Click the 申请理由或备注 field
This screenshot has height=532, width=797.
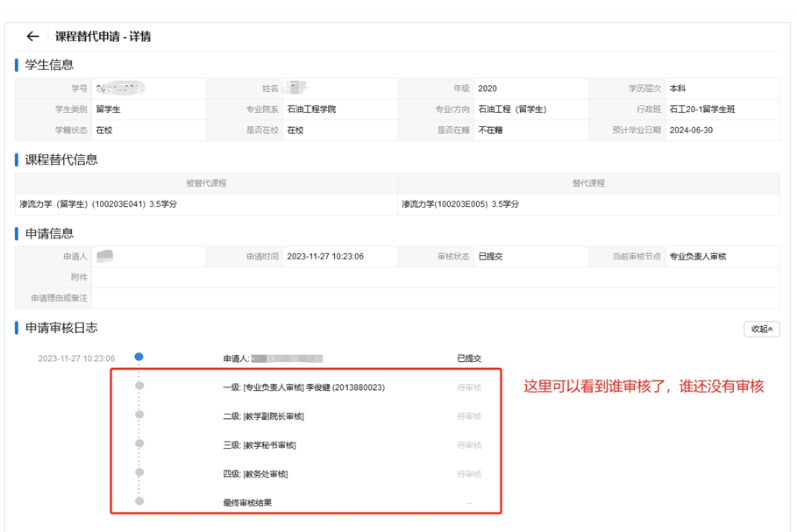tap(435, 299)
